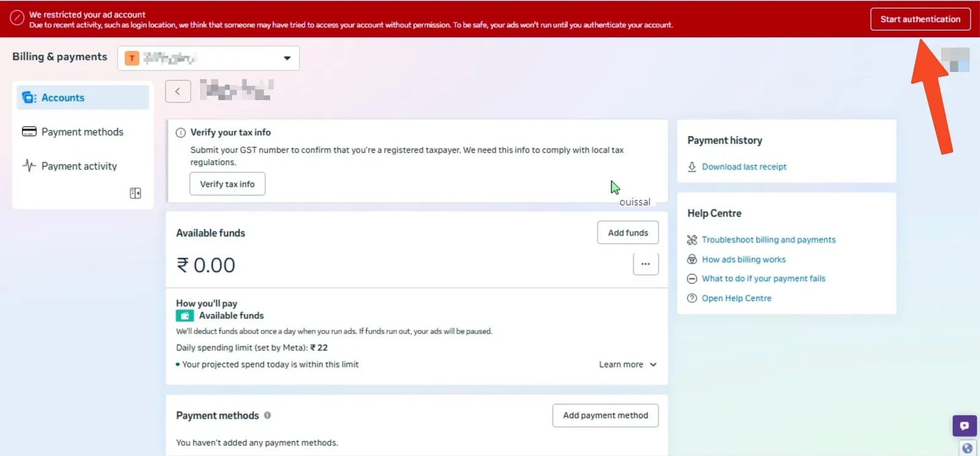The image size is (980, 456).
Task: Go back using the left chevron button
Action: [x=178, y=91]
